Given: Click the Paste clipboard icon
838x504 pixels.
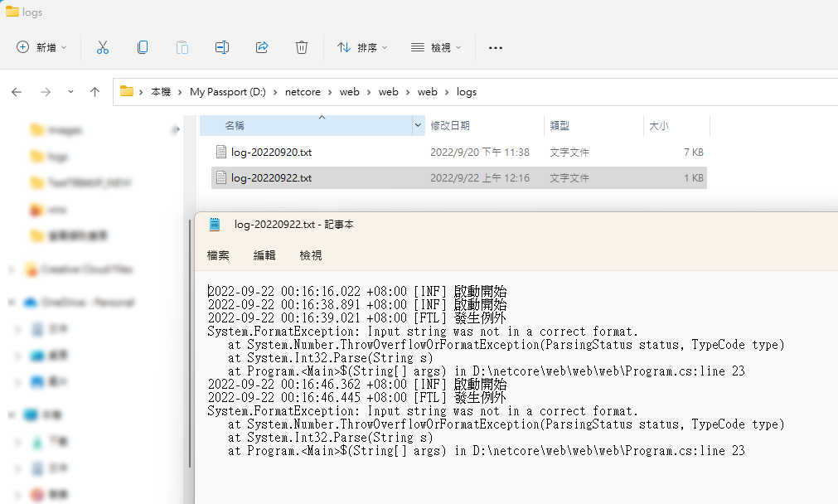Looking at the screenshot, I should pyautogui.click(x=182, y=47).
